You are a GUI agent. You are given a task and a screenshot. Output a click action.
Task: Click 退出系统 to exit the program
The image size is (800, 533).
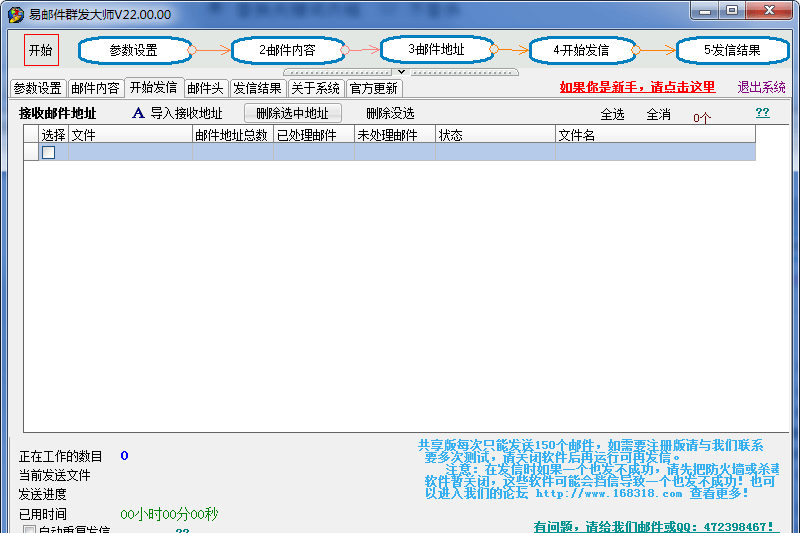point(761,87)
